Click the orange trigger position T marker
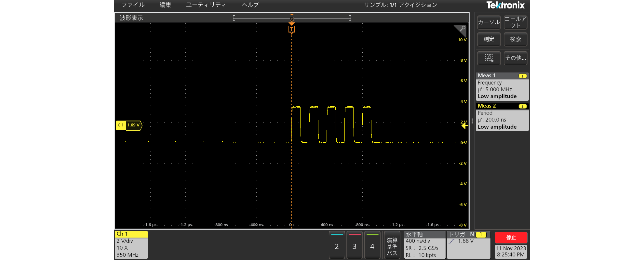This screenshot has width=644, height=260. coord(291,30)
